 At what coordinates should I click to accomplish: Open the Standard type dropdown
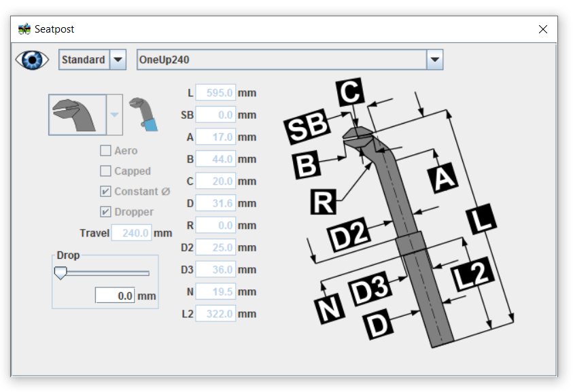118,60
